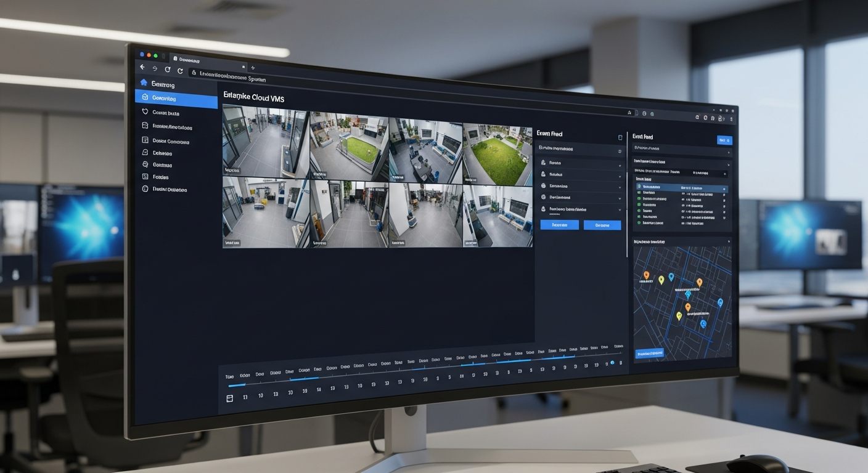Click the upper yellow pin on the map
Screen dimensions: 868x473
[x=661, y=280]
